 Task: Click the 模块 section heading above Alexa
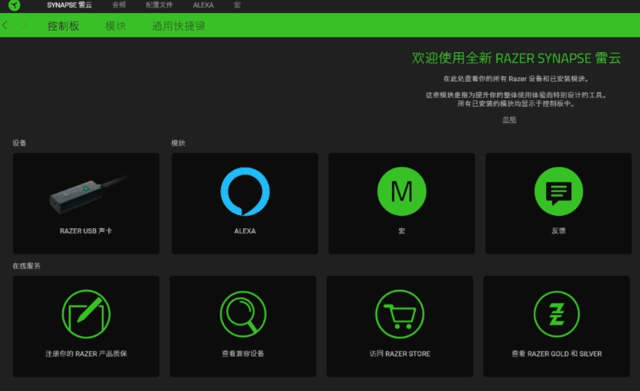pos(178,143)
